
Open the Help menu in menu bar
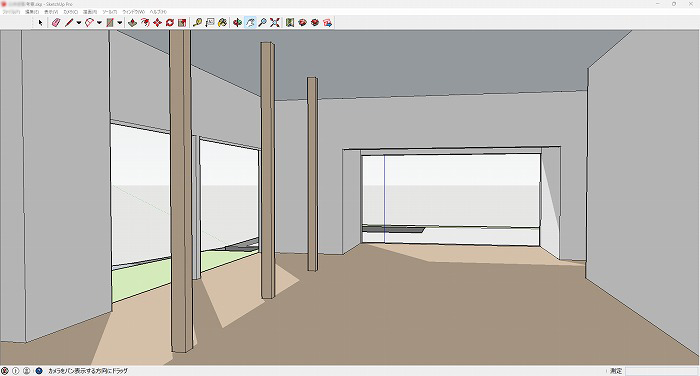[x=158, y=12]
